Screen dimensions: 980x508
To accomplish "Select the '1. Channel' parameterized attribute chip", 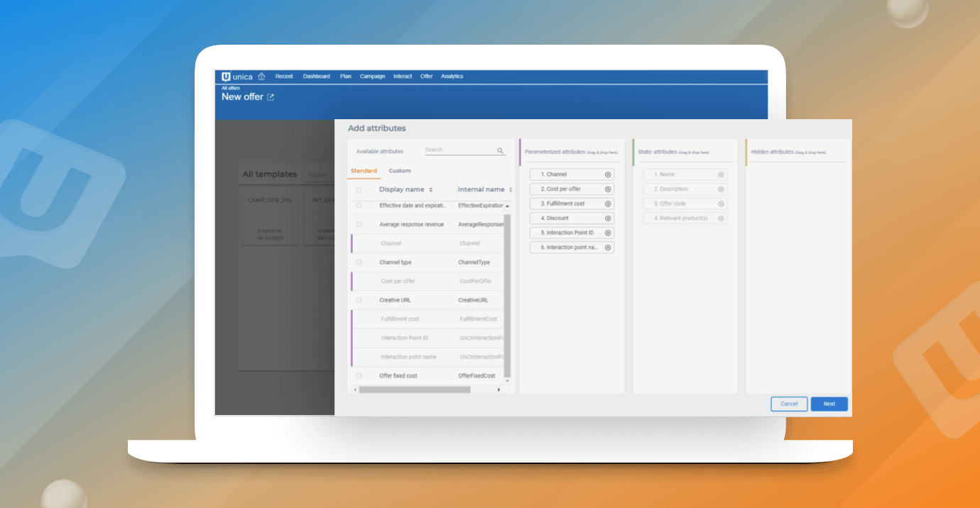I will (x=572, y=175).
